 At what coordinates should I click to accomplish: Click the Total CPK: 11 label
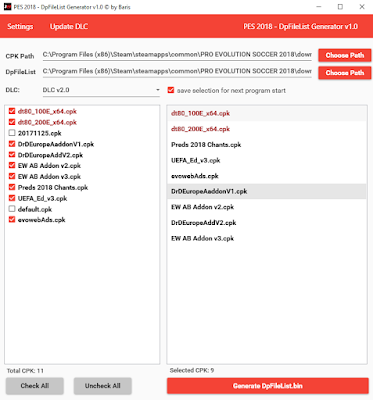(x=25, y=371)
